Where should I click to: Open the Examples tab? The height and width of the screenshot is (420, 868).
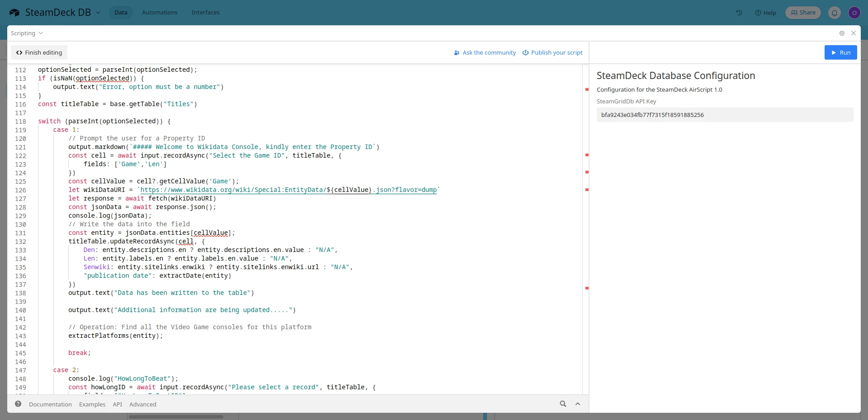click(x=92, y=404)
